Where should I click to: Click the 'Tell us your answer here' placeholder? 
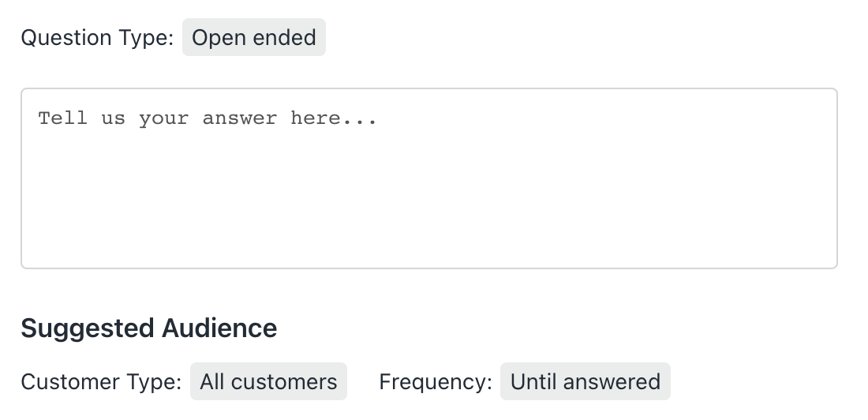point(208,118)
